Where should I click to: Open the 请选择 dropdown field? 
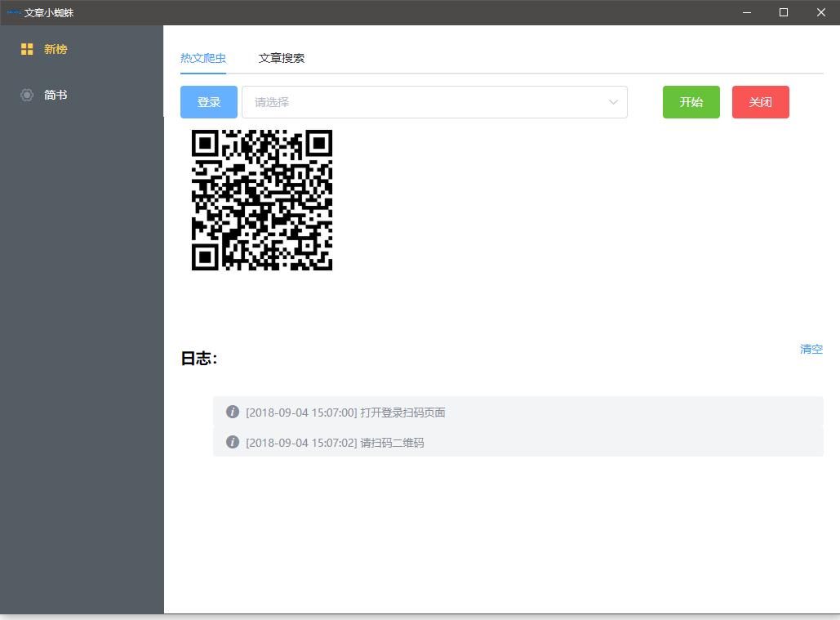434,102
